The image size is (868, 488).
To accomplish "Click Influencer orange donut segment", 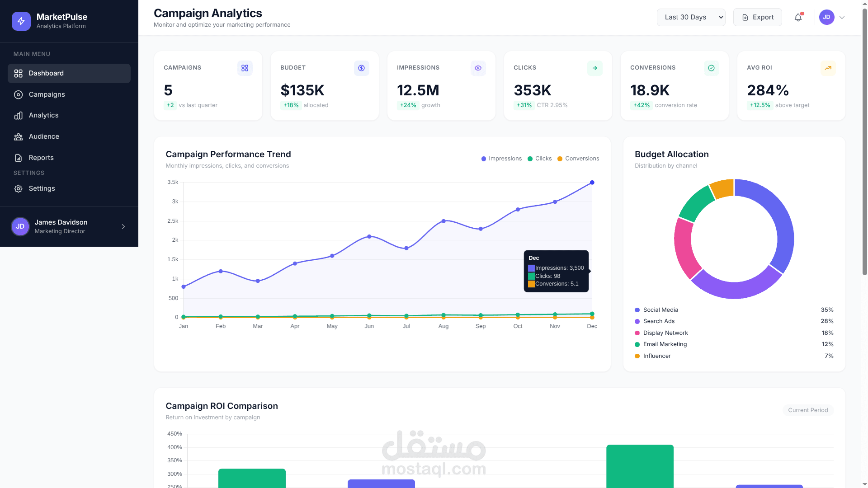I will (722, 188).
